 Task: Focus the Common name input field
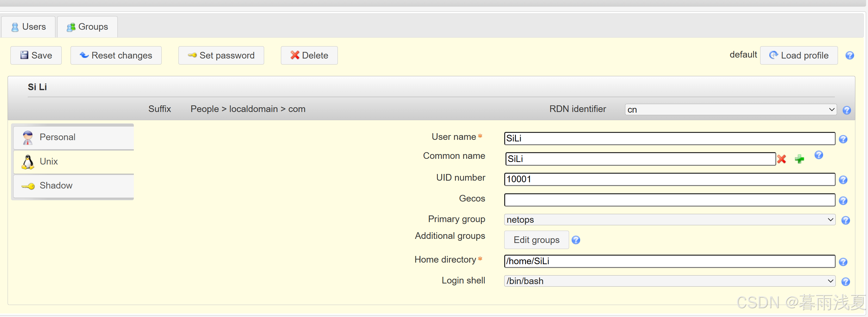coord(641,159)
